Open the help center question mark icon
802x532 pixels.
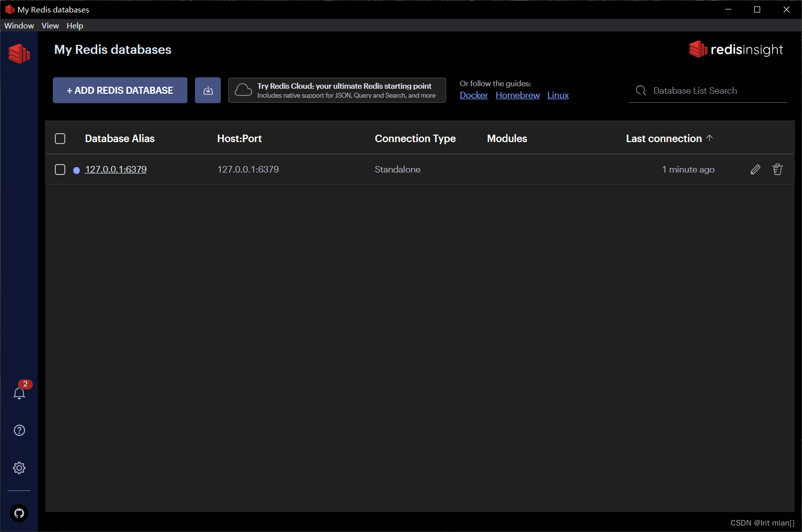tap(19, 430)
